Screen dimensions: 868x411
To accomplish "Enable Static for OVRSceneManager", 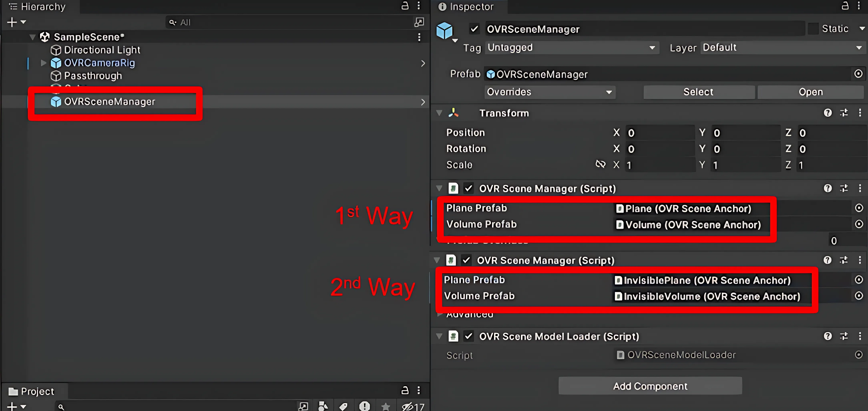I will click(x=814, y=28).
